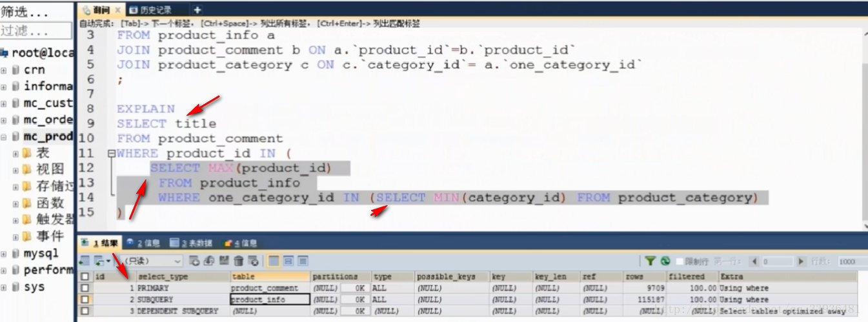Select the 4 信息 tab

pyautogui.click(x=239, y=243)
